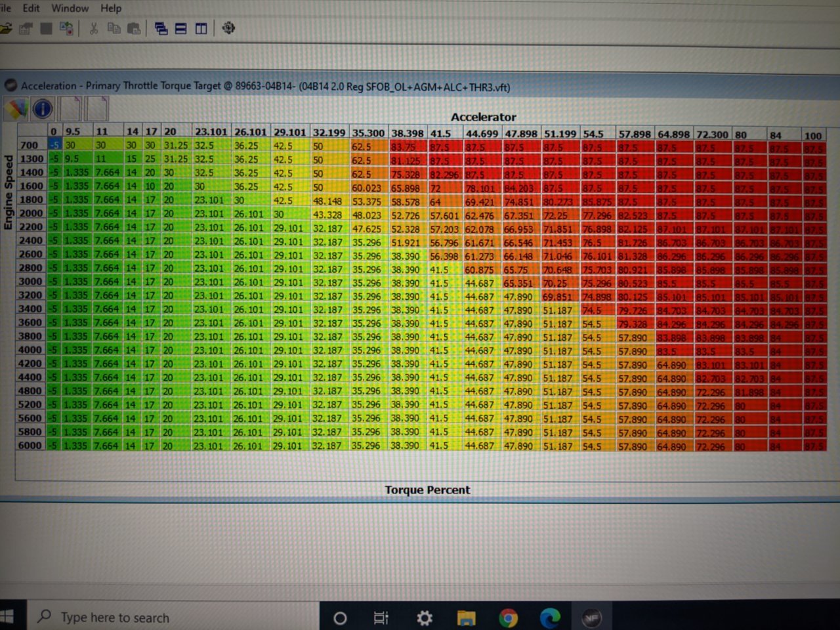
Task: Select the 4800 engine speed row header
Action: [31, 390]
